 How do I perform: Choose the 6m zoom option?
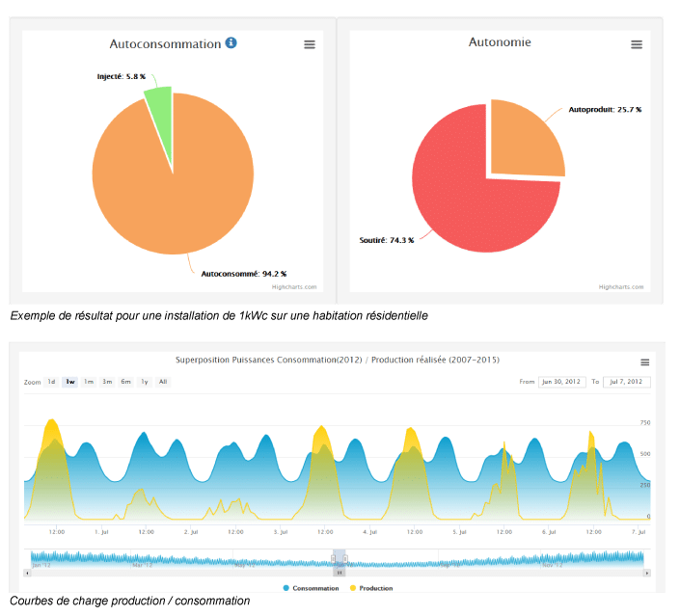click(125, 382)
